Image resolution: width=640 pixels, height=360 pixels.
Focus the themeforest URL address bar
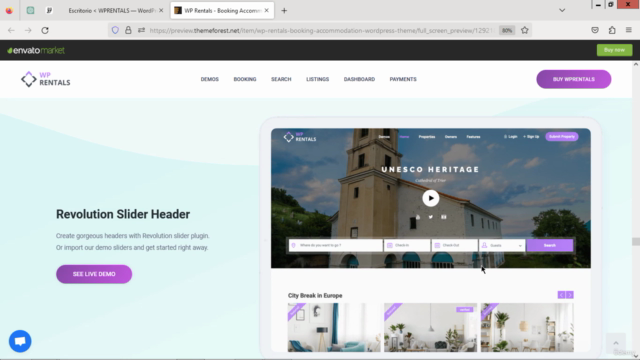click(x=322, y=30)
